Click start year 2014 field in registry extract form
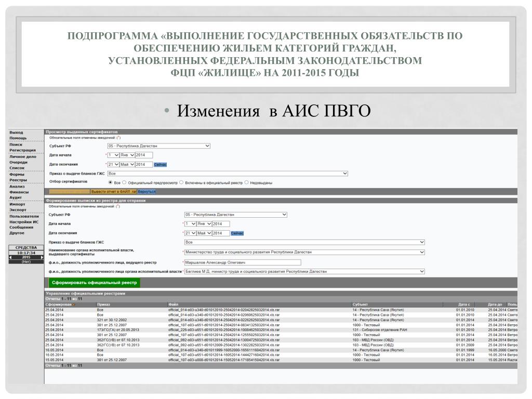The height and width of the screenshot is (399, 532). pos(221,224)
